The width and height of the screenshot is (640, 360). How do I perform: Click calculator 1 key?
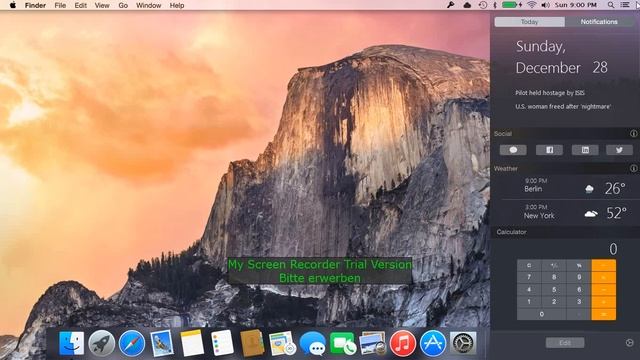tap(529, 302)
